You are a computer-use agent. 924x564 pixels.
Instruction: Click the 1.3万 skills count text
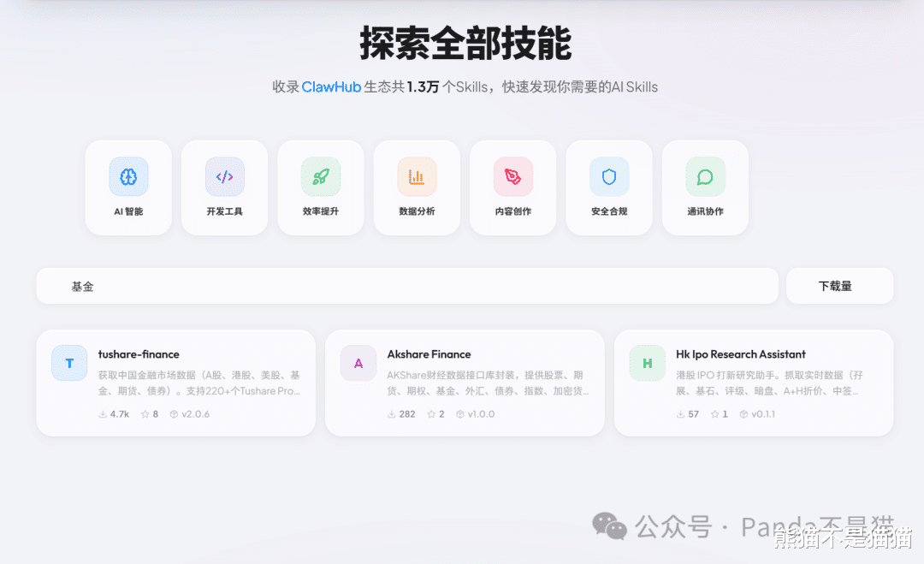[x=423, y=87]
